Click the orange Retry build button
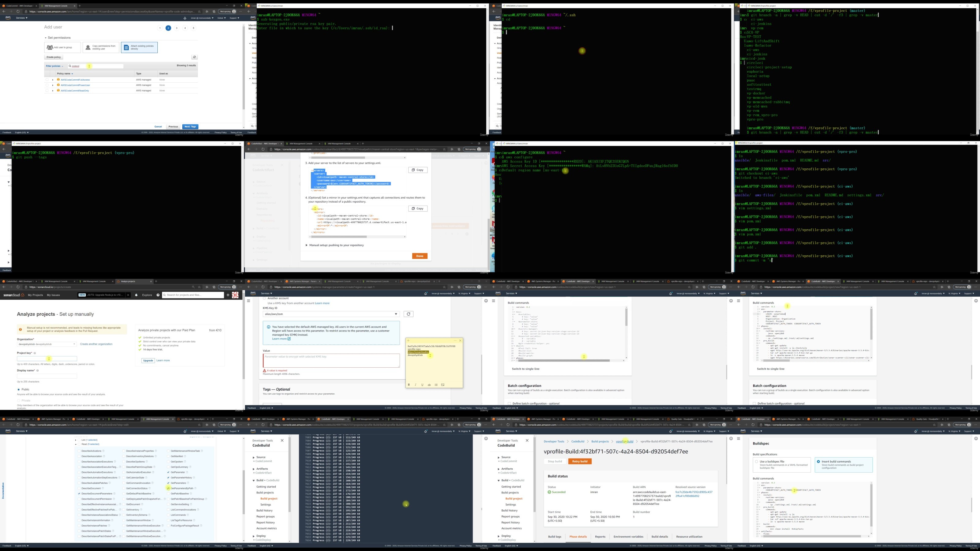 tap(579, 461)
